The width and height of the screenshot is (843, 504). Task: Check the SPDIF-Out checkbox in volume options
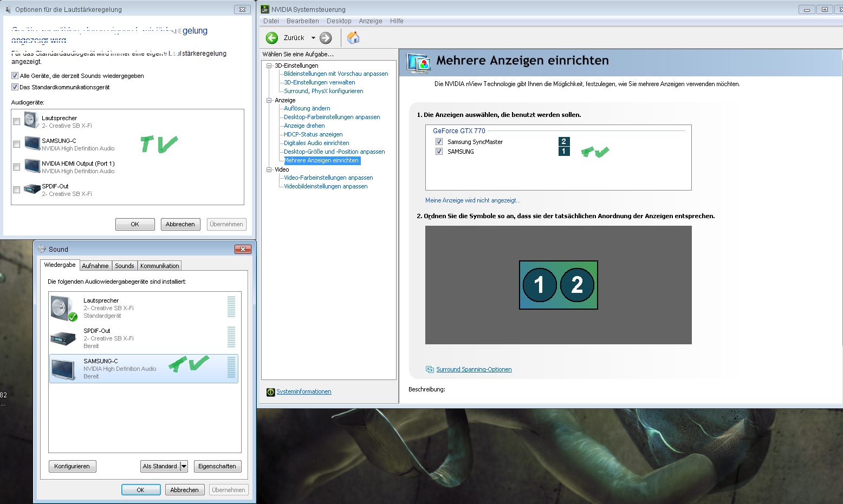[x=16, y=190]
